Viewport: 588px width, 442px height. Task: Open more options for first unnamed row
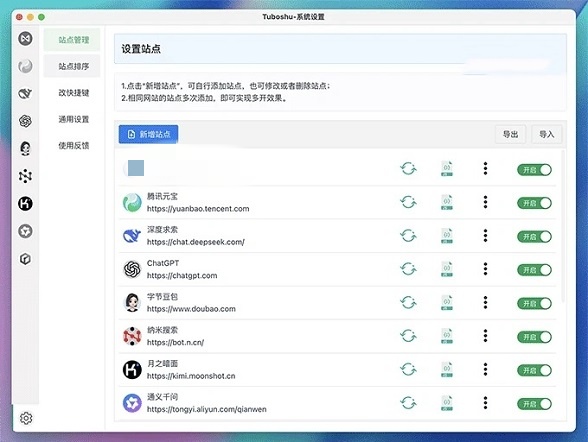(485, 169)
